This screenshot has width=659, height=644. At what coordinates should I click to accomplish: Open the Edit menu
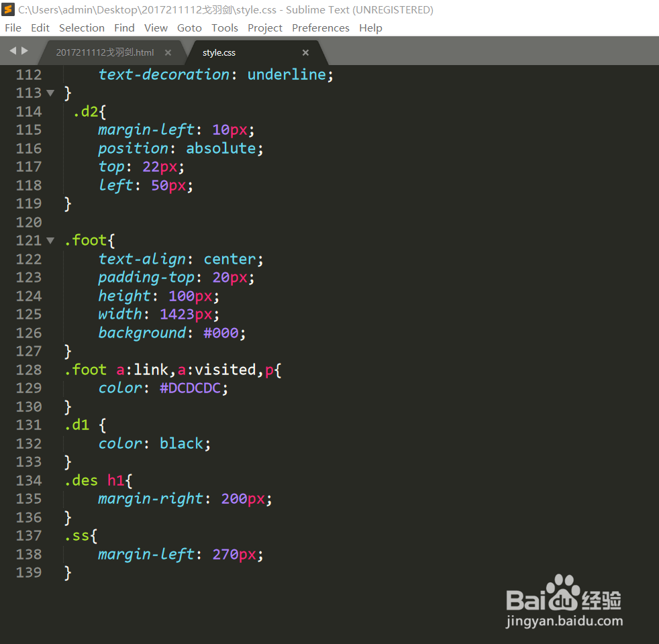[x=40, y=28]
